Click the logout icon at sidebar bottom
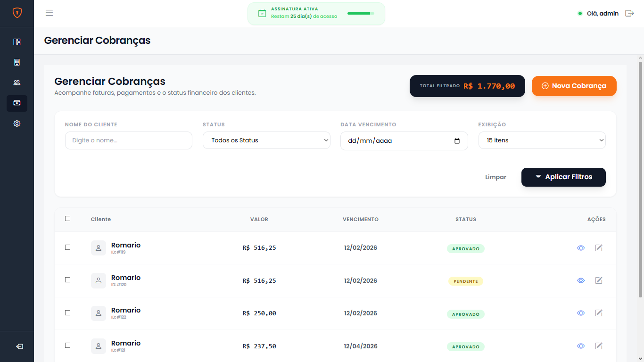 coord(19,346)
